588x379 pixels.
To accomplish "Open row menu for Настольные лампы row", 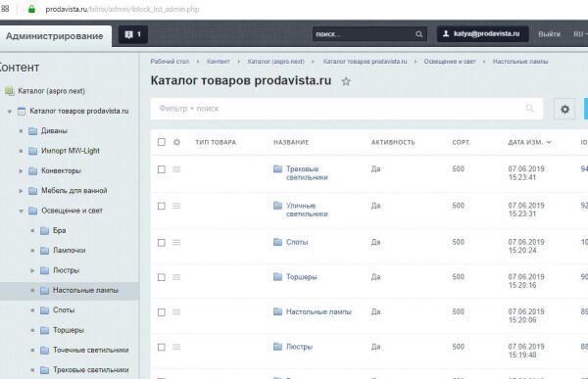I will pos(176,311).
